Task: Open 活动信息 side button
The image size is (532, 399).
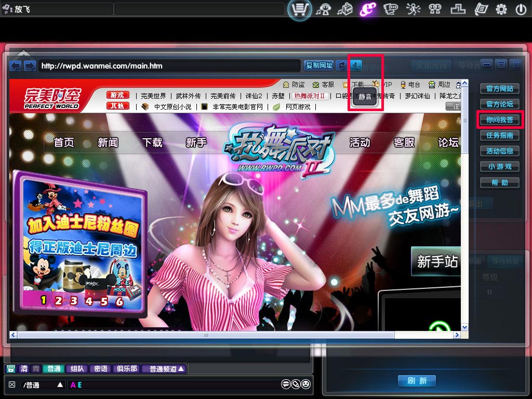Action: click(499, 151)
